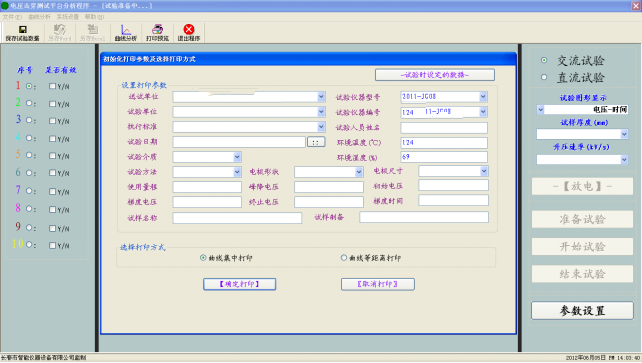
Task: Click the 试验日期 date input field
Action: [x=239, y=142]
